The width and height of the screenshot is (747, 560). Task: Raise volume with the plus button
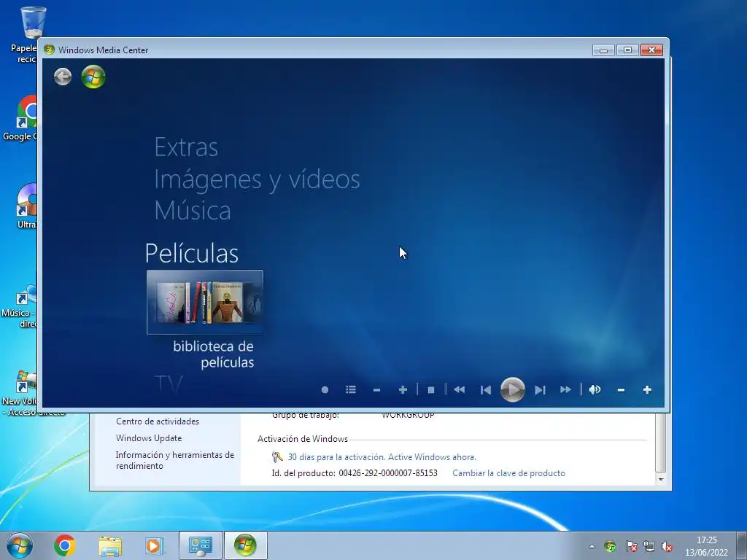[647, 390]
